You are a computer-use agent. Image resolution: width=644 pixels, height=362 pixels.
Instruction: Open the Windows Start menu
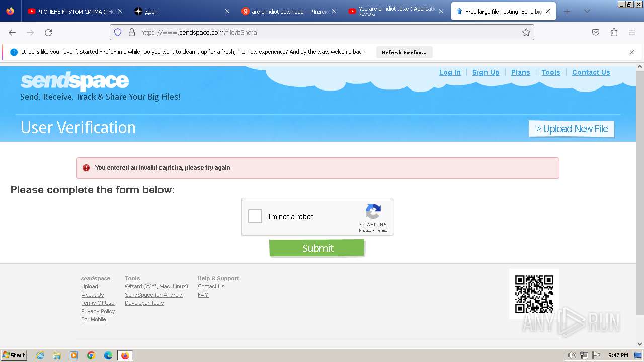click(x=14, y=355)
